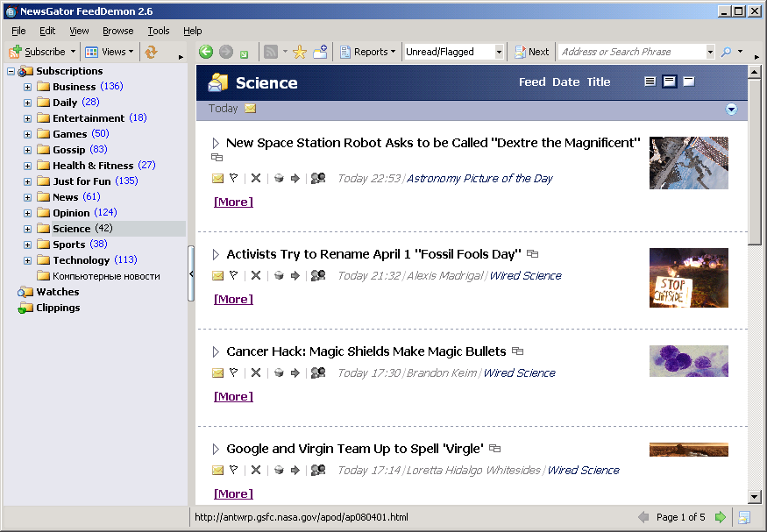This screenshot has height=532, width=767.
Task: Forward the Fossil Fools Day item arrow icon
Action: pos(295,275)
